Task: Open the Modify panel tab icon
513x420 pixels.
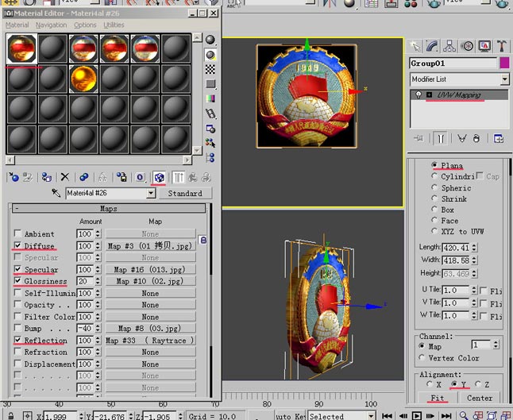Action: [432, 47]
